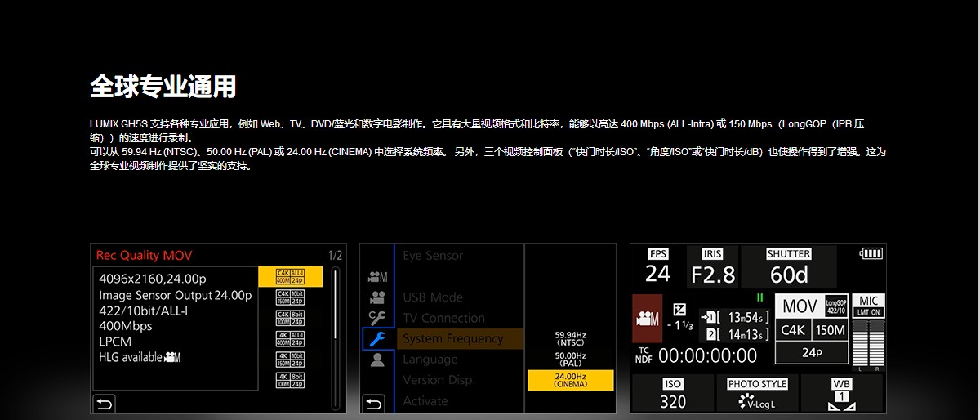Select the motion picture camera menu icon
The height and width of the screenshot is (420, 980).
[x=377, y=297]
